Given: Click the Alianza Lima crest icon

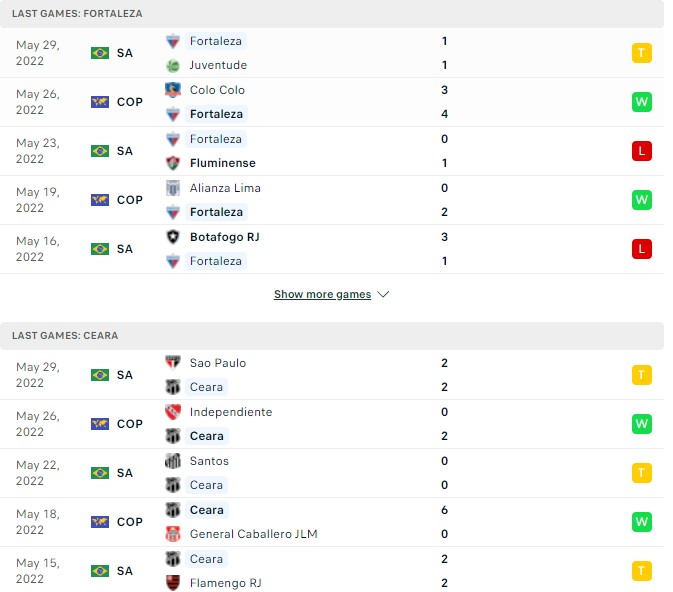Looking at the screenshot, I should [173, 188].
